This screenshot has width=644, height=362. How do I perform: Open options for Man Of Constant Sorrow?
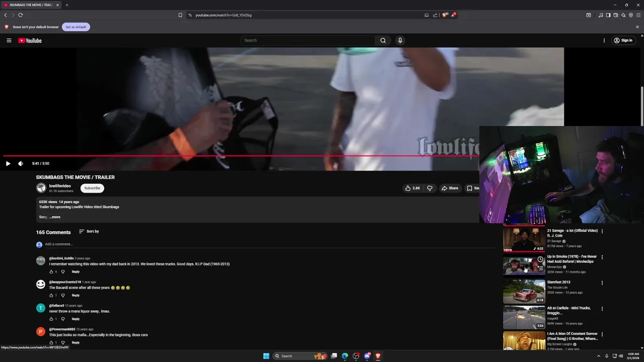[602, 334]
